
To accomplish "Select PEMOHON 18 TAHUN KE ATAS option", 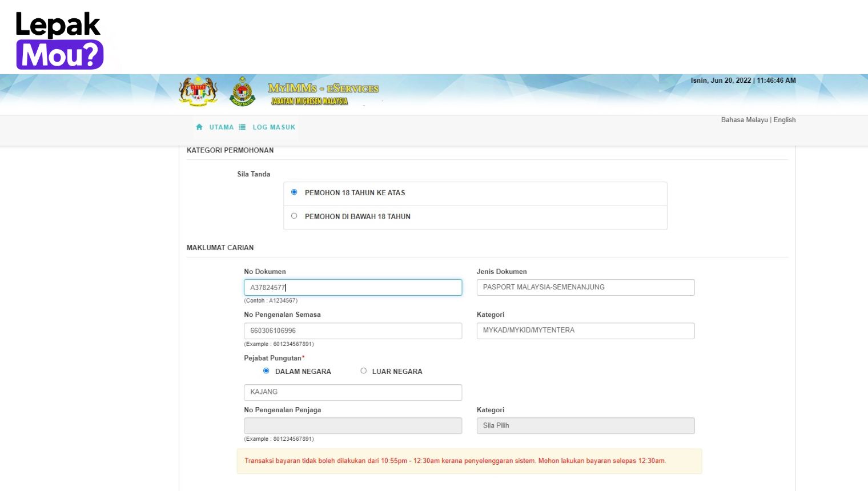I will point(294,192).
